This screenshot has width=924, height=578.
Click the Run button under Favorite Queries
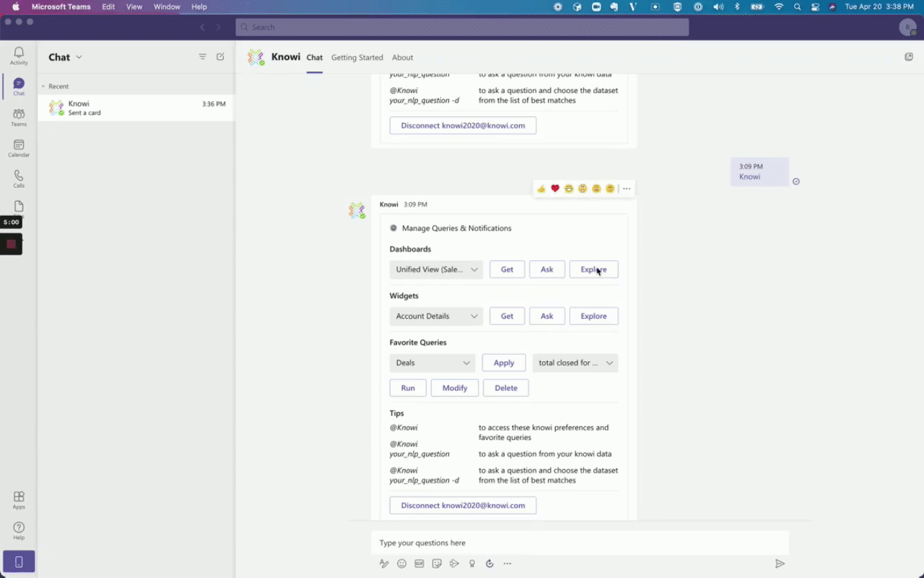click(408, 388)
